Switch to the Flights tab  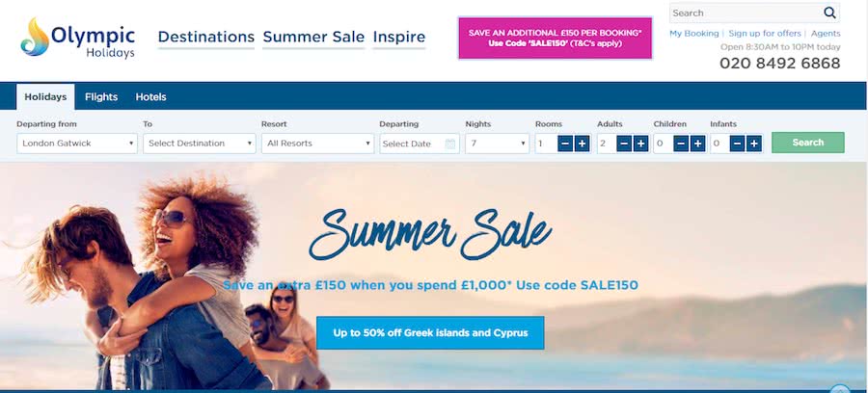pos(101,96)
